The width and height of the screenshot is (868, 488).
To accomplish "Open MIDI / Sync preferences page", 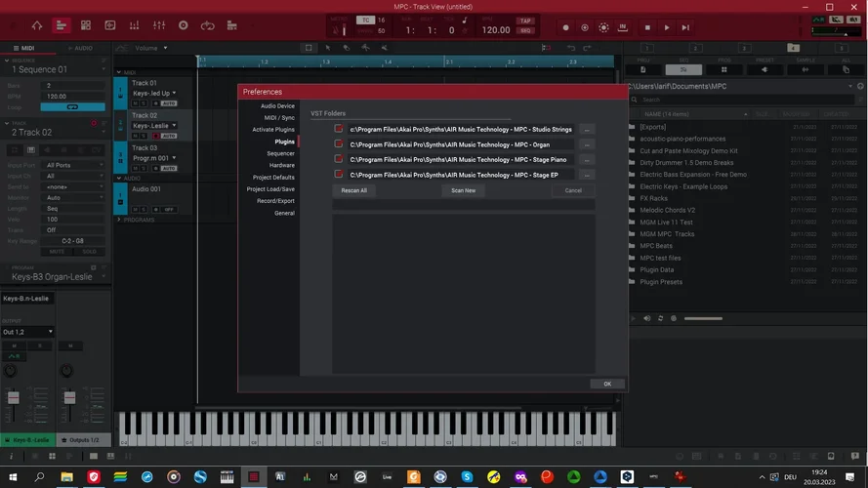I will (x=279, y=117).
